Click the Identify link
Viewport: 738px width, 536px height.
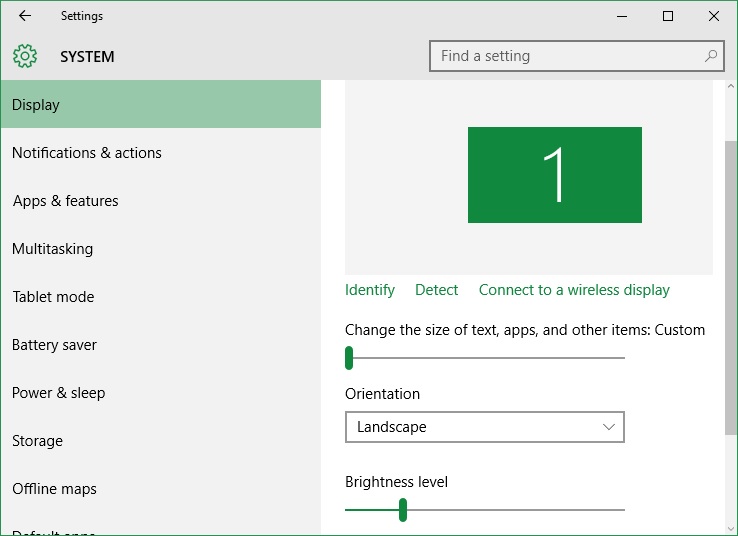[370, 290]
